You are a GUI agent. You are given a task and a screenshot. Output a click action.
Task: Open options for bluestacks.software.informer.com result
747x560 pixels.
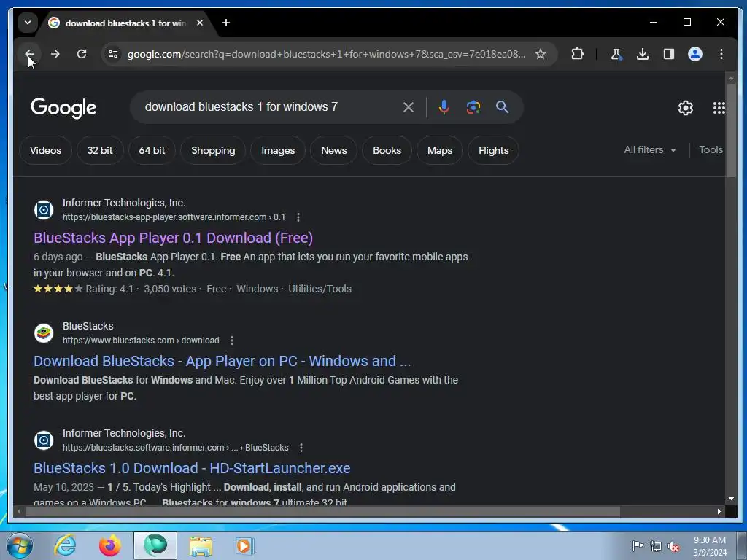pyautogui.click(x=301, y=448)
